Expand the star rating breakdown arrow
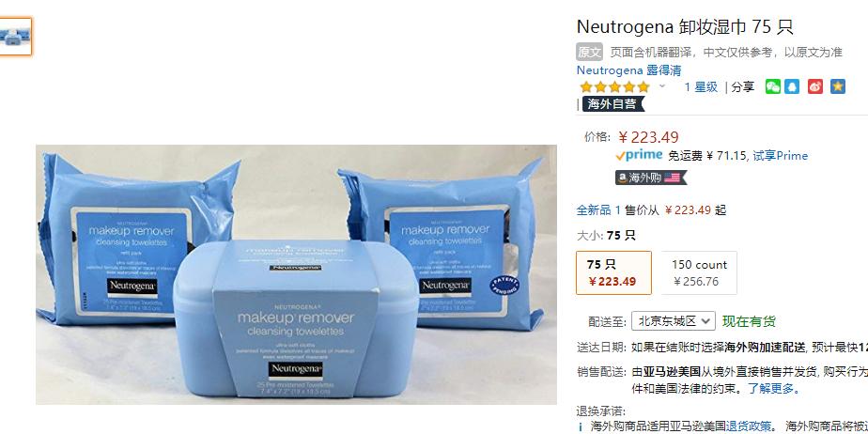The height and width of the screenshot is (434, 868). point(662,86)
